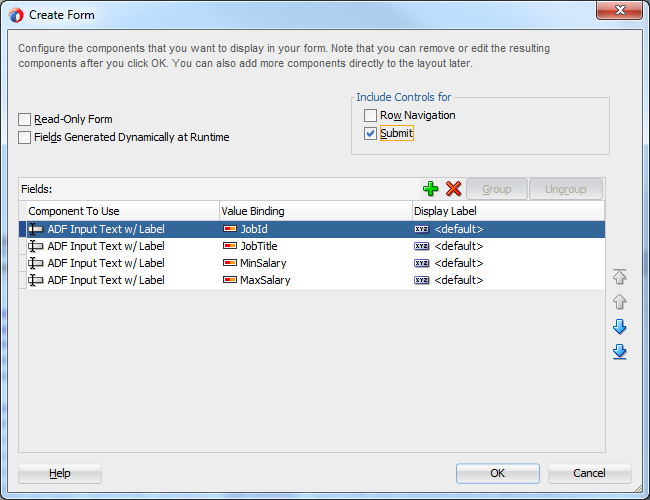
Task: Click the red X delete field icon
Action: 453,189
